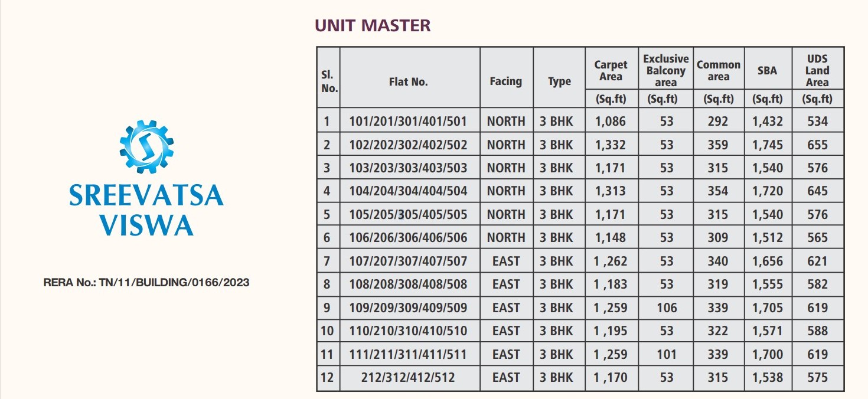
Task: Click balcony area value 106
Action: 667,308
